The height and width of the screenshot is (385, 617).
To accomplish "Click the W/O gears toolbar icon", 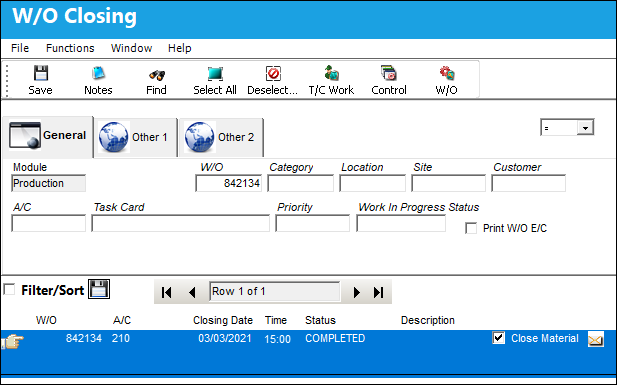I will 447,74.
